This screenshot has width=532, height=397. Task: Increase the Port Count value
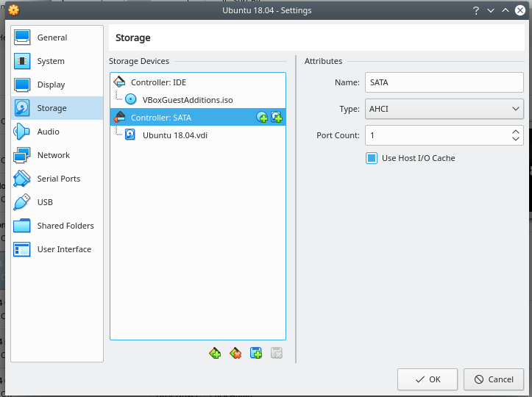coord(515,132)
